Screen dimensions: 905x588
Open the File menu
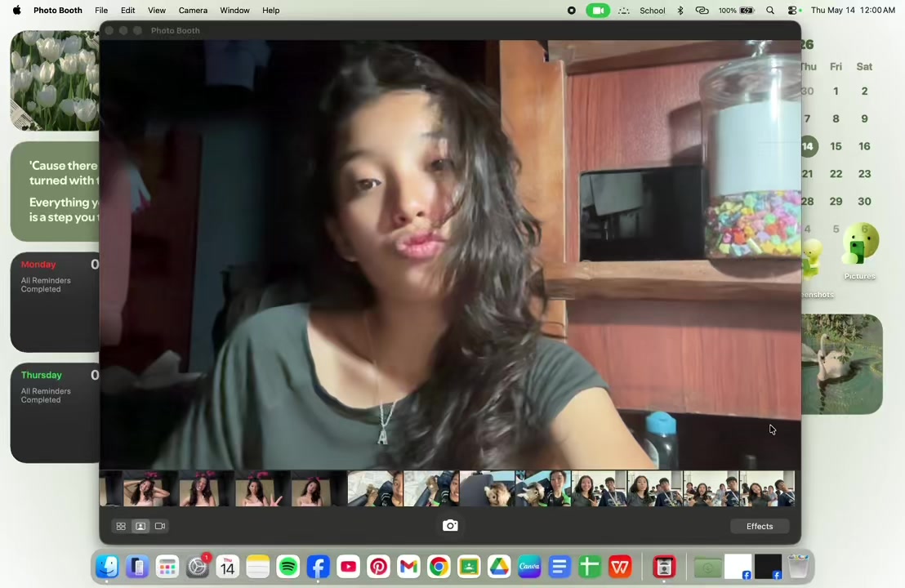[101, 11]
